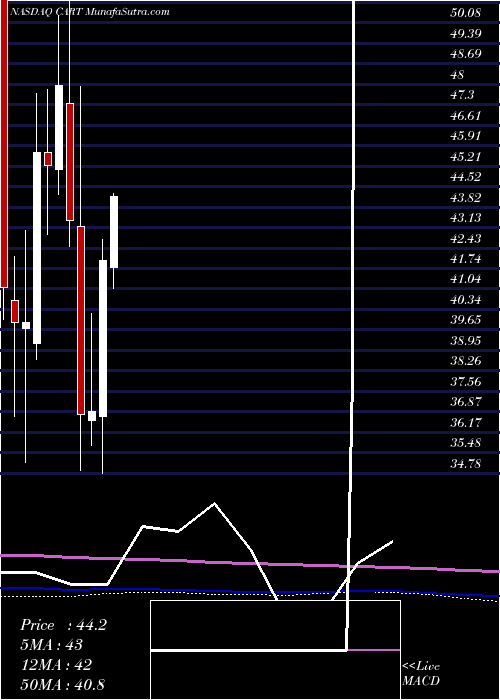
Task: Click the 46.61 price axis label
Action: pyautogui.click(x=465, y=116)
